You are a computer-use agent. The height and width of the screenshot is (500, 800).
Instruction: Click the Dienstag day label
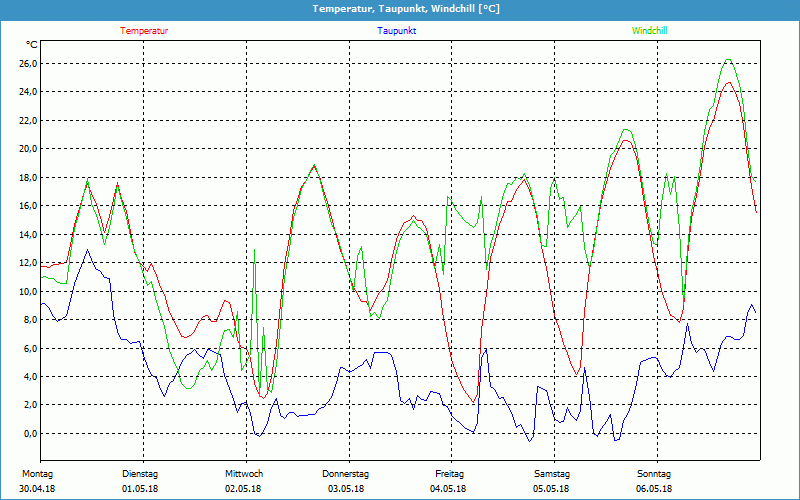tap(140, 474)
